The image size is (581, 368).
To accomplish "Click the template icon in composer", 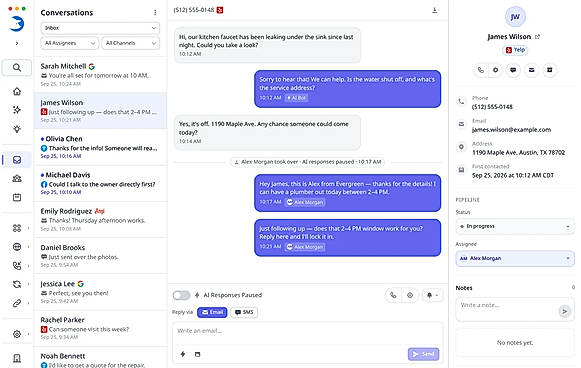I will [197, 354].
